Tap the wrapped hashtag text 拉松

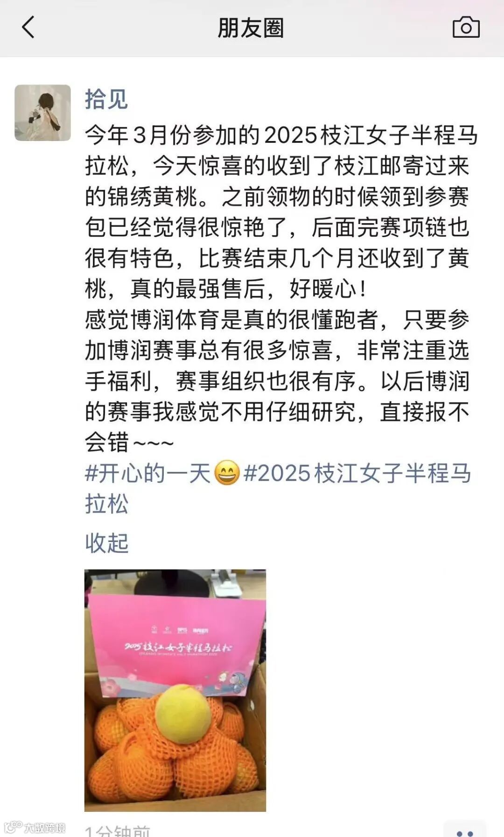click(106, 504)
